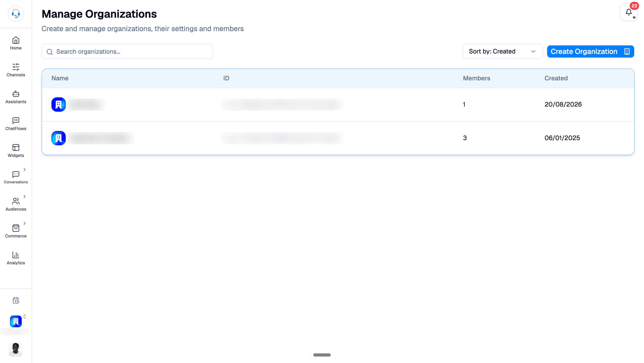This screenshot has width=644, height=363.
Task: Click the Create Organization button
Action: 590,51
